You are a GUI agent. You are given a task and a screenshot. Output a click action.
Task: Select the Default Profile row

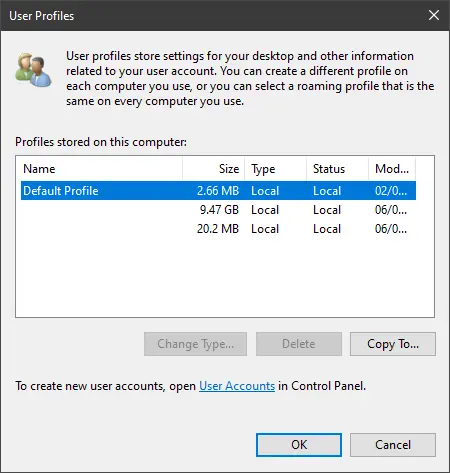point(218,191)
